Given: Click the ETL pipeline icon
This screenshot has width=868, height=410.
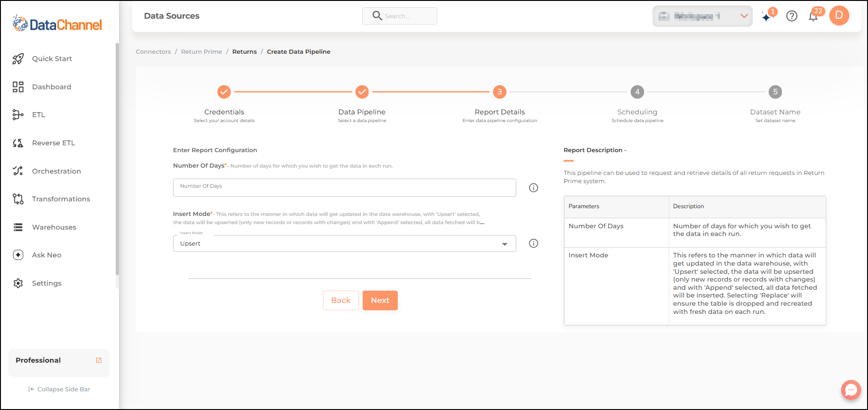Looking at the screenshot, I should click(18, 115).
